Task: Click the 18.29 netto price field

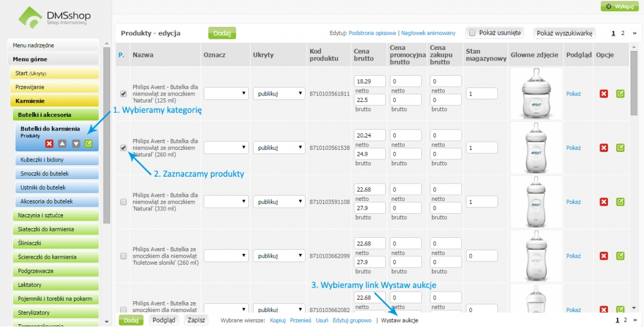Action: (x=370, y=81)
